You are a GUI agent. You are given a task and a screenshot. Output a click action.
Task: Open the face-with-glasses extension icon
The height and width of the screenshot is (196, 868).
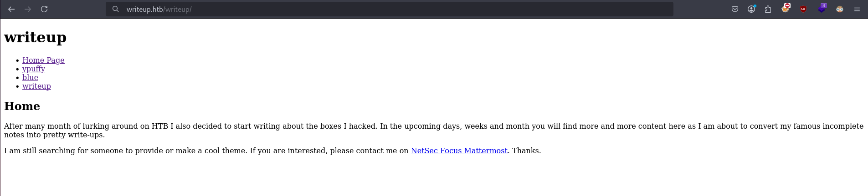pos(840,9)
